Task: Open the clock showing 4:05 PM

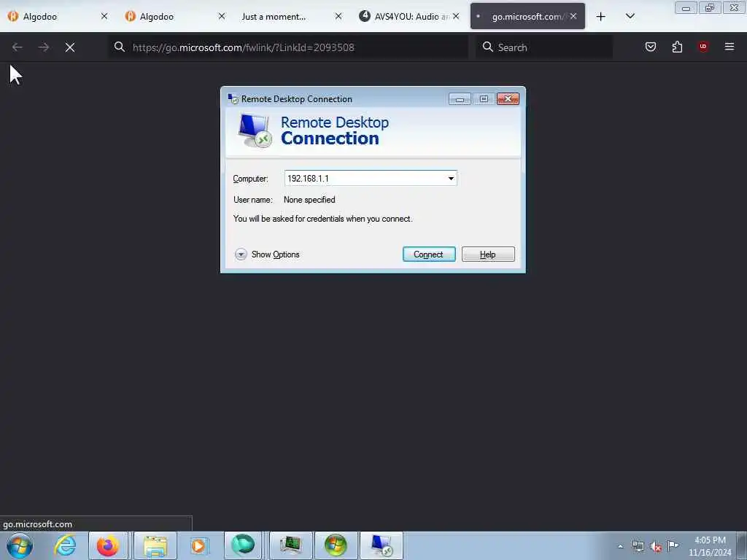Action: pos(709,546)
